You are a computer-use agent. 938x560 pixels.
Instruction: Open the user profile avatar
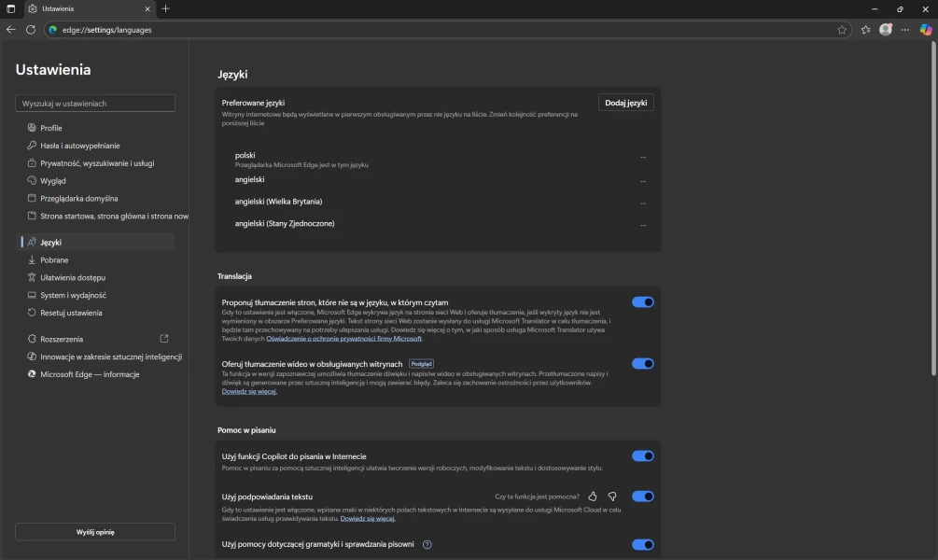tap(886, 30)
